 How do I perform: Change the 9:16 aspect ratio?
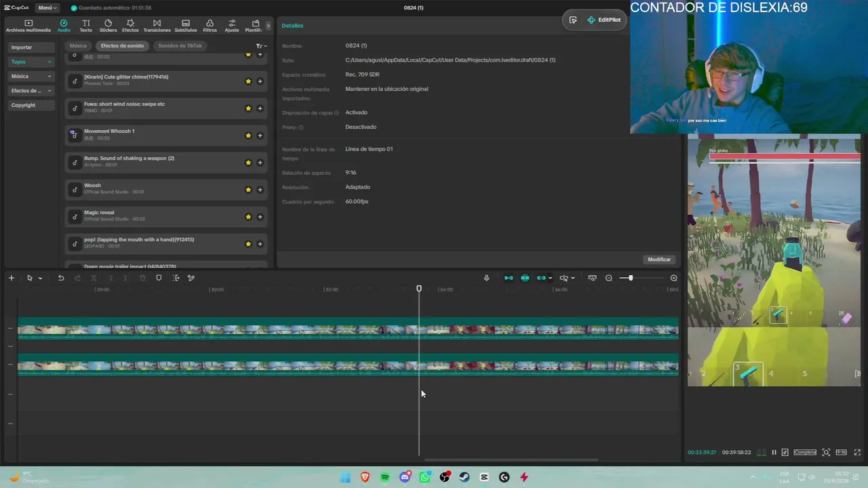(841, 452)
